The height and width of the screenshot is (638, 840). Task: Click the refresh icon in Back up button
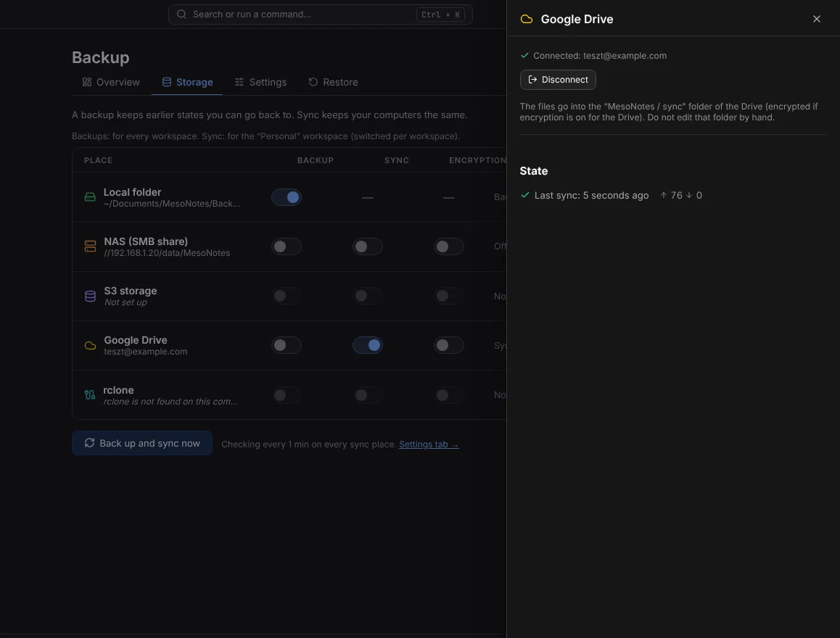pyautogui.click(x=89, y=443)
